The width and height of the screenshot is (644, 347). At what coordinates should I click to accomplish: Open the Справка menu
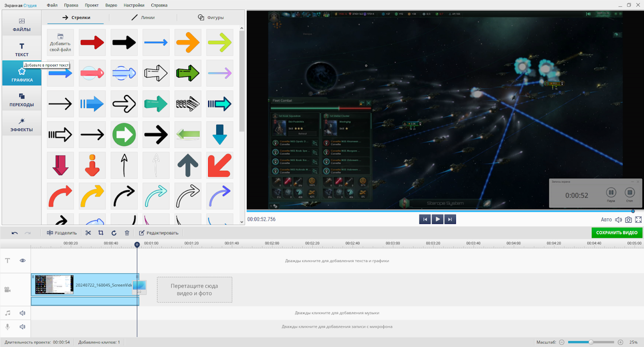coord(159,5)
